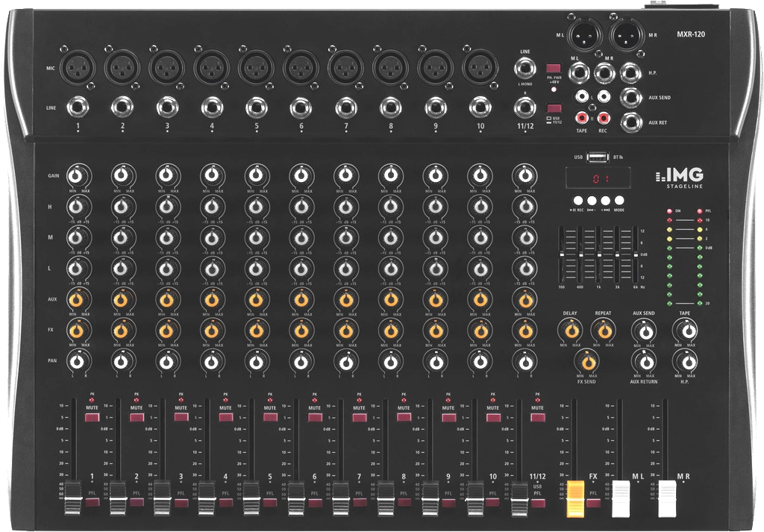Click the channel 1 XLR MIC input
The width and height of the screenshot is (764, 532).
(x=76, y=69)
